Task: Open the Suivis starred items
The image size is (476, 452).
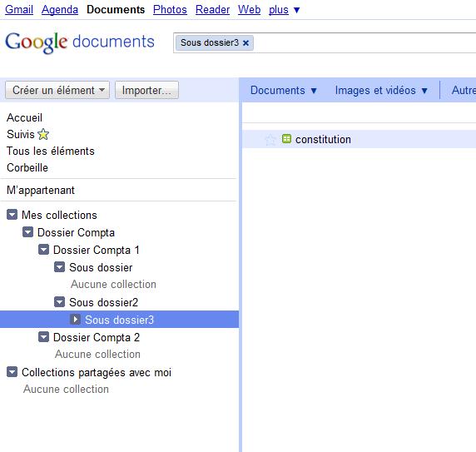Action: (21, 134)
